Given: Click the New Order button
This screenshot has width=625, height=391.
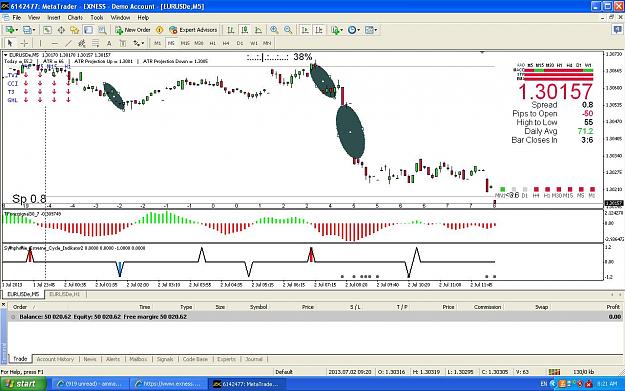Looking at the screenshot, I should 133,30.
